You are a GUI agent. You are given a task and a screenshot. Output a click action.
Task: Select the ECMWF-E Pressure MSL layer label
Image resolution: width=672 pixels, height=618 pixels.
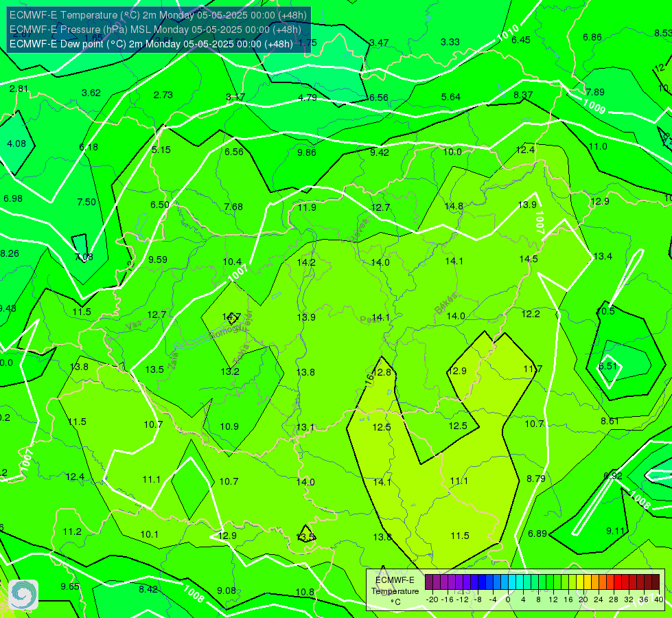click(x=155, y=30)
